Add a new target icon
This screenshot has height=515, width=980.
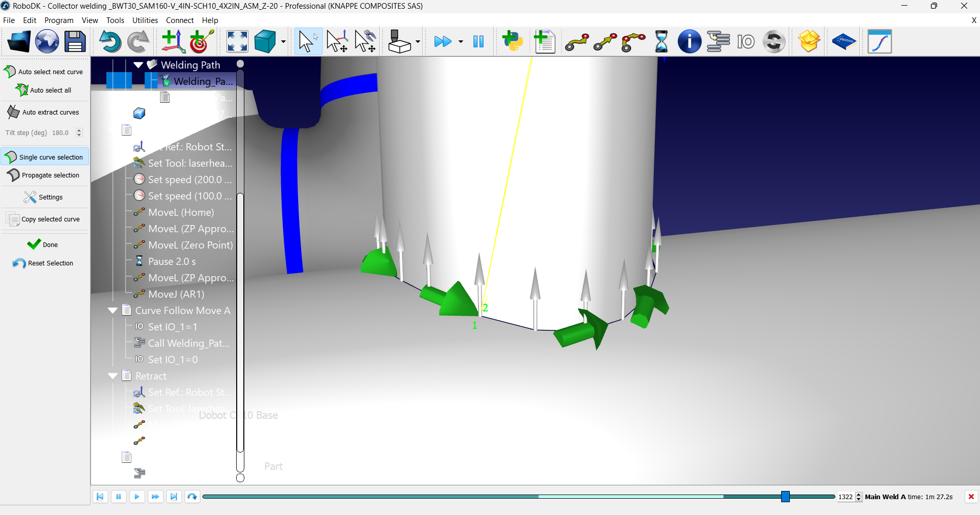(201, 41)
